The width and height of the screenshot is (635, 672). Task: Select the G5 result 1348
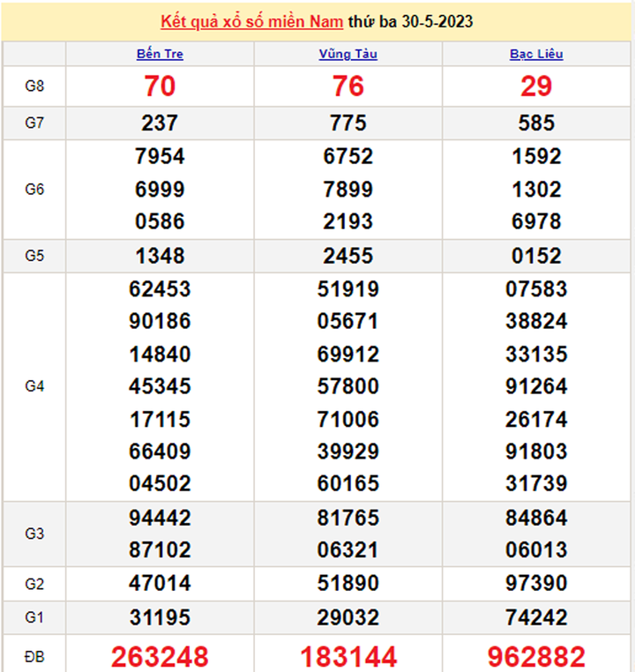point(160,256)
